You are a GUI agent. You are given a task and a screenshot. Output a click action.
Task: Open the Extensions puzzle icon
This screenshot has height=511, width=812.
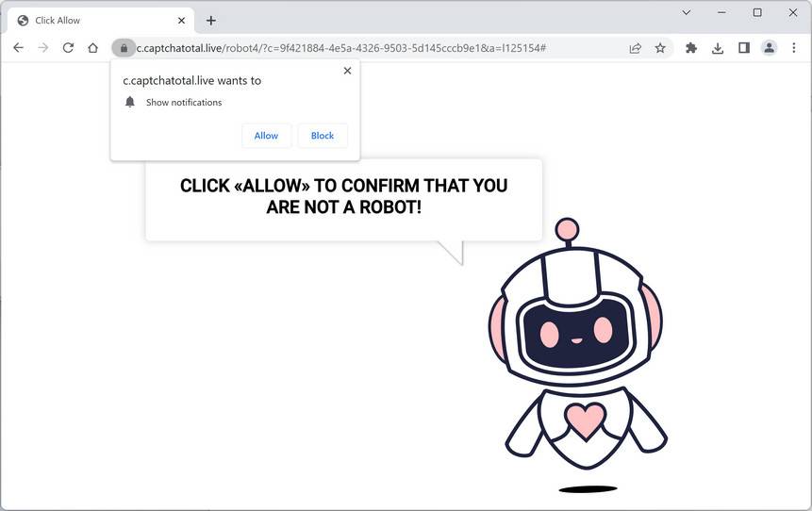(691, 48)
